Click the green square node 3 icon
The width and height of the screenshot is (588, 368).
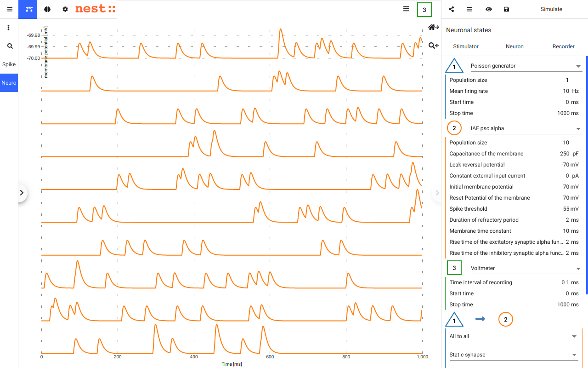pos(454,268)
